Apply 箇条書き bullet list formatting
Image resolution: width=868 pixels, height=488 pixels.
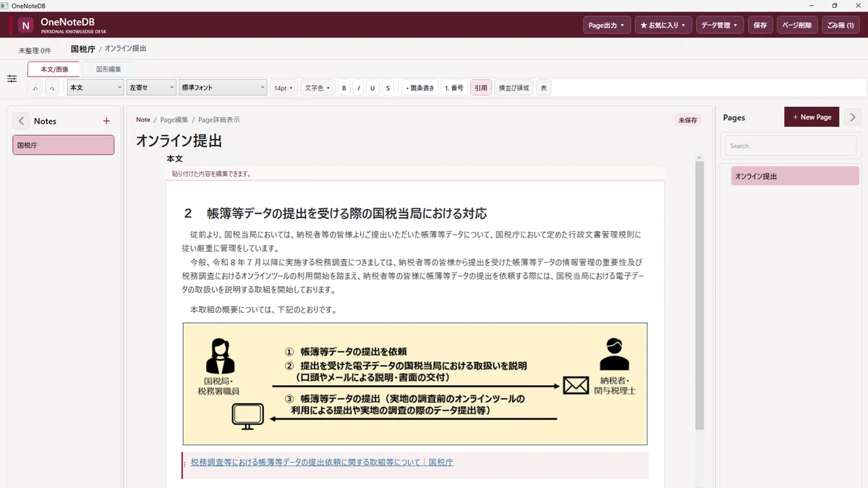coord(420,88)
